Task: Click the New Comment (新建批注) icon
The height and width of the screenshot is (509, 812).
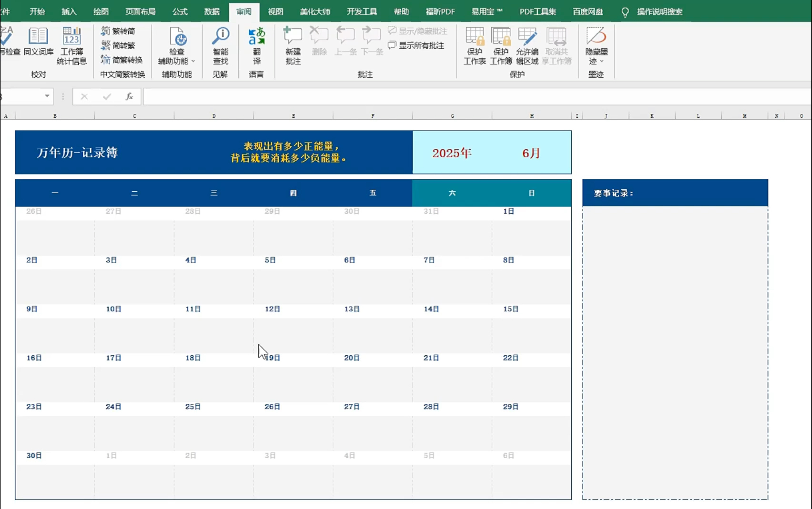Action: click(x=293, y=36)
